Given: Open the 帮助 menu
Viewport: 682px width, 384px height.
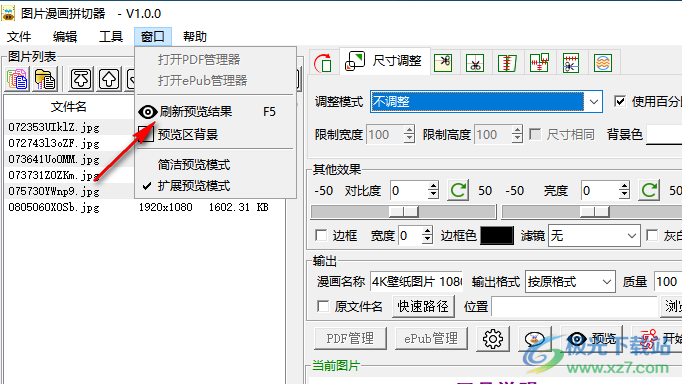Looking at the screenshot, I should 195,37.
